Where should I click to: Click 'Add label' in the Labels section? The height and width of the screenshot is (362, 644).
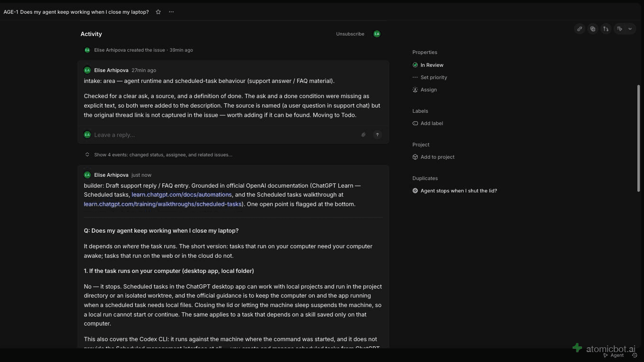click(x=428, y=124)
